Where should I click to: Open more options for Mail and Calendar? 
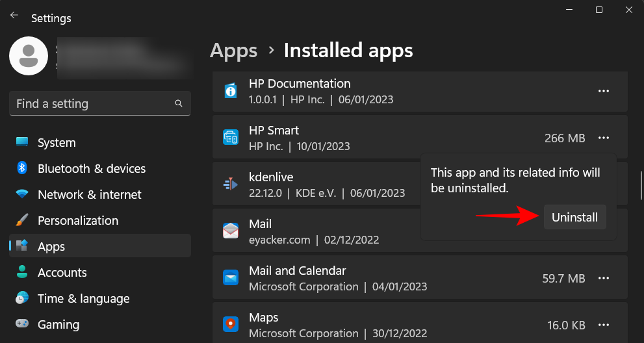604,278
